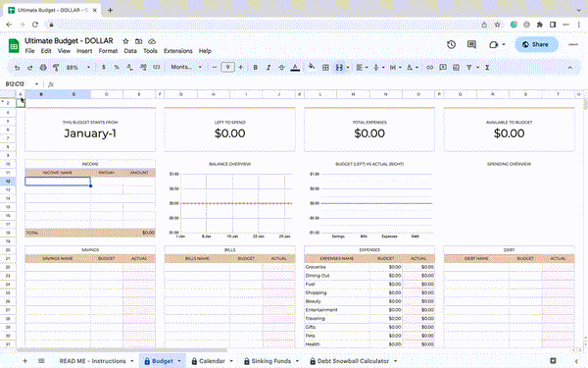Image resolution: width=588 pixels, height=368 pixels.
Task: Open text color picker
Action: pyautogui.click(x=295, y=68)
